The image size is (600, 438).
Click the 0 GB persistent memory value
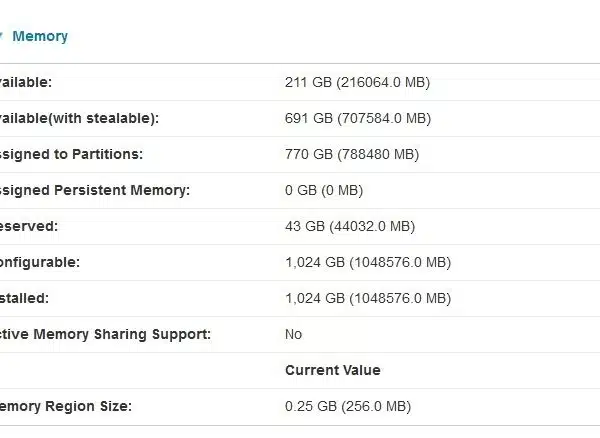tap(324, 190)
